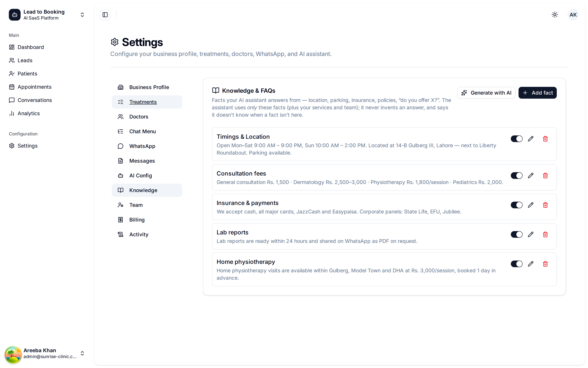The image size is (588, 368).
Task: Edit the Timings & Location fact
Action: tap(531, 139)
